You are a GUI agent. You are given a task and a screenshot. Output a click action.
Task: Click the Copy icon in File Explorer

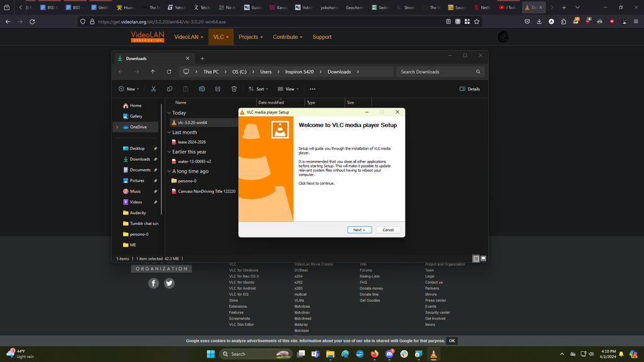tap(170, 89)
